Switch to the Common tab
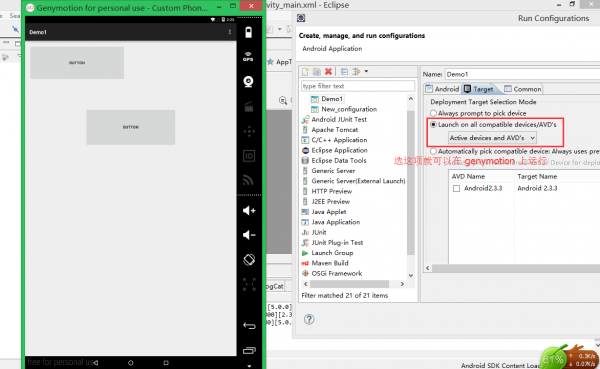This screenshot has height=369, width=600. pyautogui.click(x=523, y=89)
